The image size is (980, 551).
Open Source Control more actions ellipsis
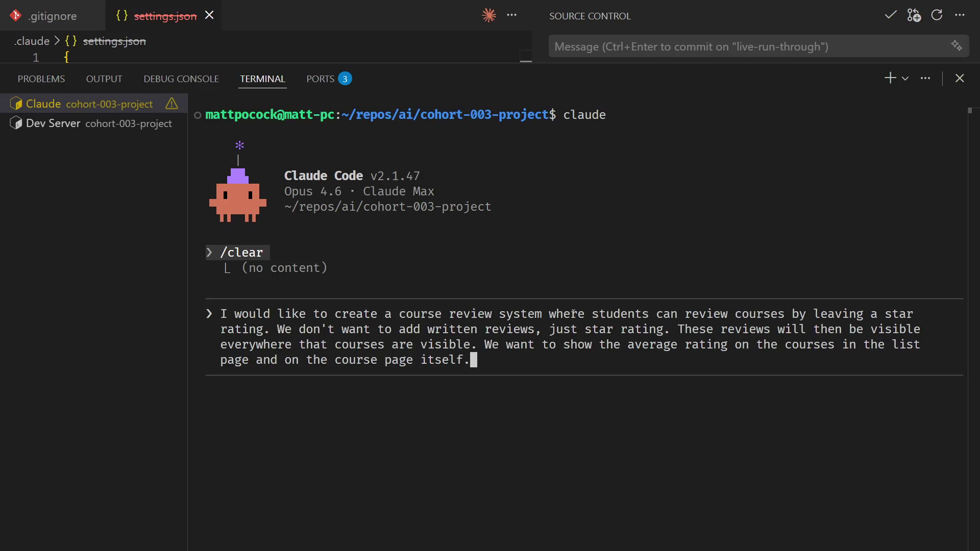pos(960,15)
